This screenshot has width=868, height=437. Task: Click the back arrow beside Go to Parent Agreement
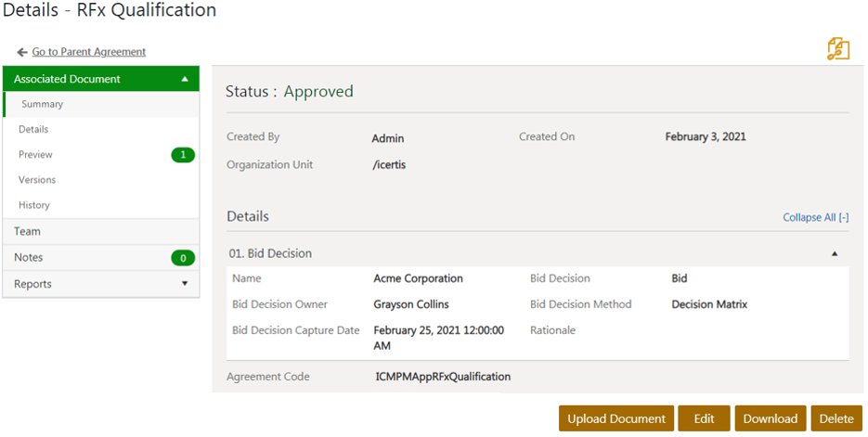pyautogui.click(x=22, y=52)
